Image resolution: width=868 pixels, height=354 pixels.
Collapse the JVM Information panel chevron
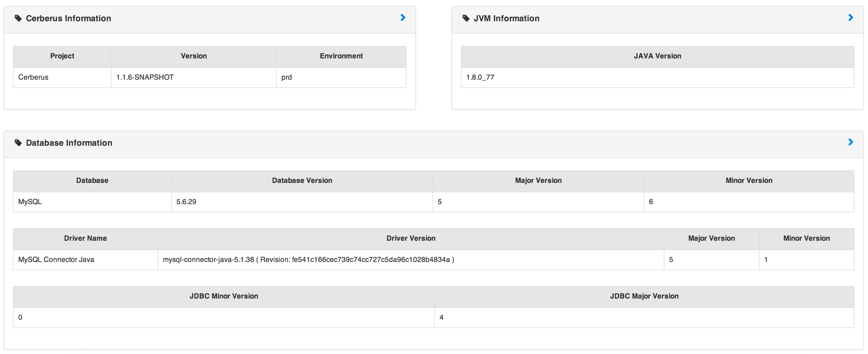coord(851,17)
